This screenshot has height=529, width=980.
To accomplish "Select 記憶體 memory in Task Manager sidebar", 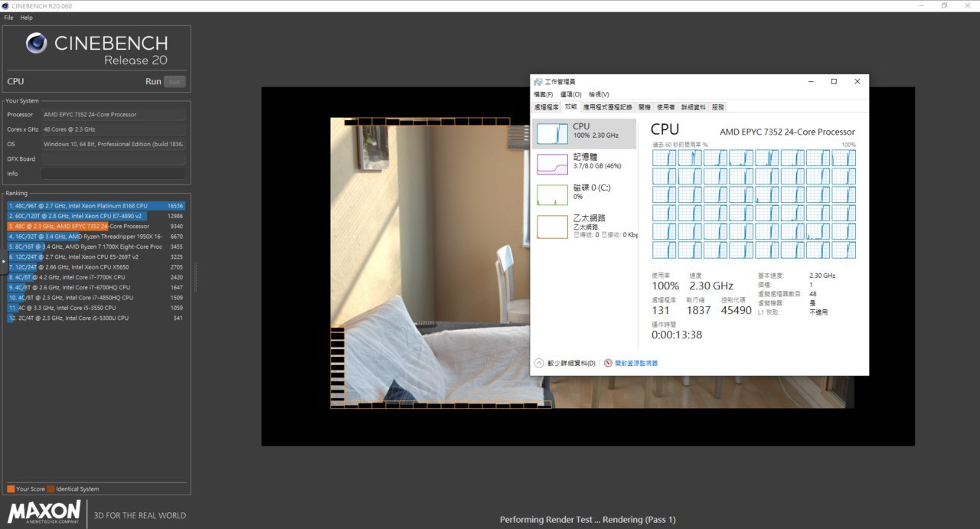I will [x=585, y=164].
